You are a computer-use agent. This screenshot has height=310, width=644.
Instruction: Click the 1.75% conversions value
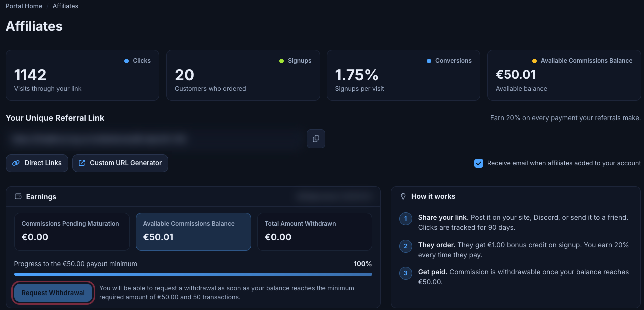(357, 75)
